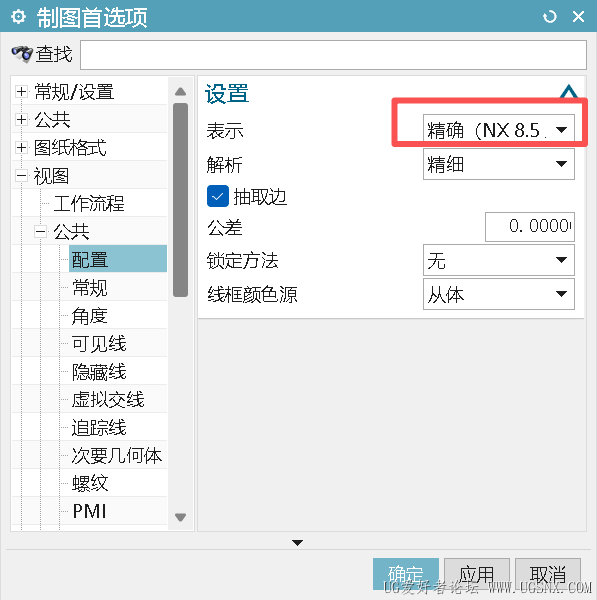Select 工作流程 in the tree
Viewport: 597px width, 600px height.
click(89, 203)
